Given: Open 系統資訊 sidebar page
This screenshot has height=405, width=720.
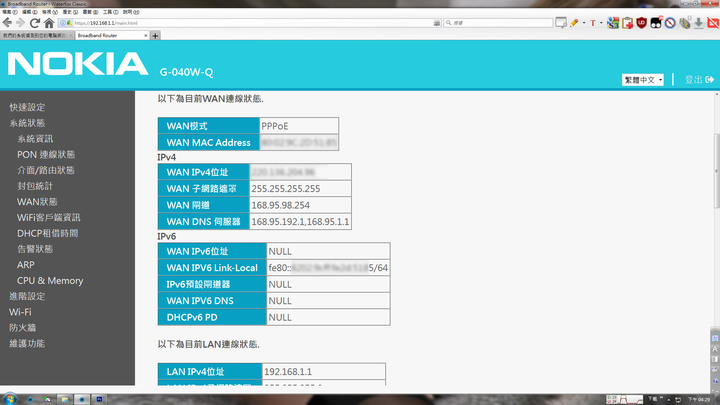Looking at the screenshot, I should [35, 139].
